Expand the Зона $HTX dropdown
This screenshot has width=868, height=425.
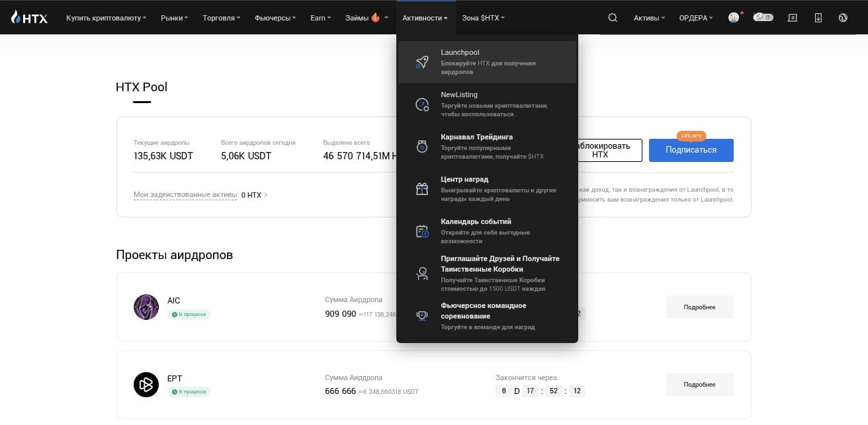point(484,18)
